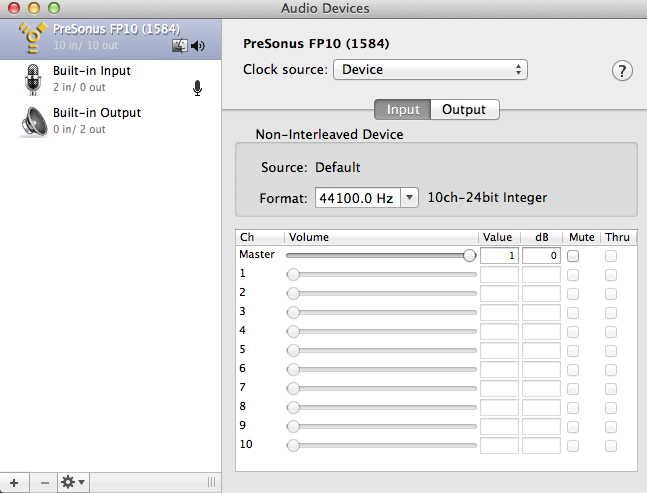Click the Master Value field
This screenshot has width=647, height=493.
click(499, 256)
